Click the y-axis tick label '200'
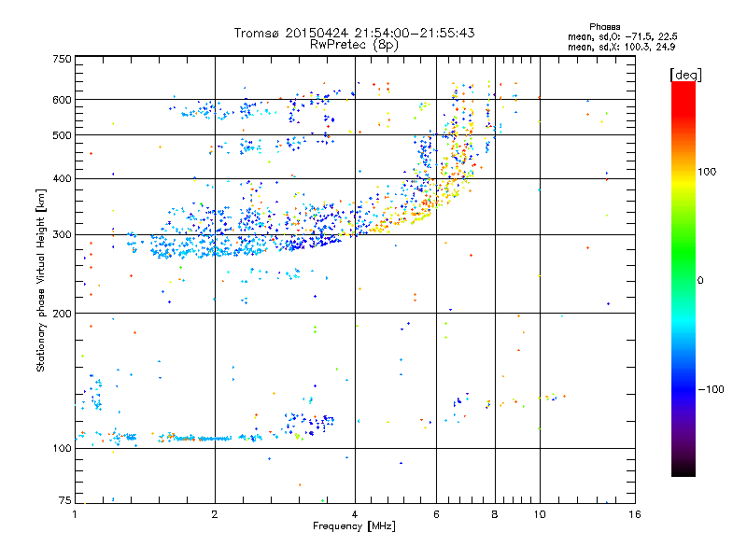747x560 pixels. click(62, 314)
